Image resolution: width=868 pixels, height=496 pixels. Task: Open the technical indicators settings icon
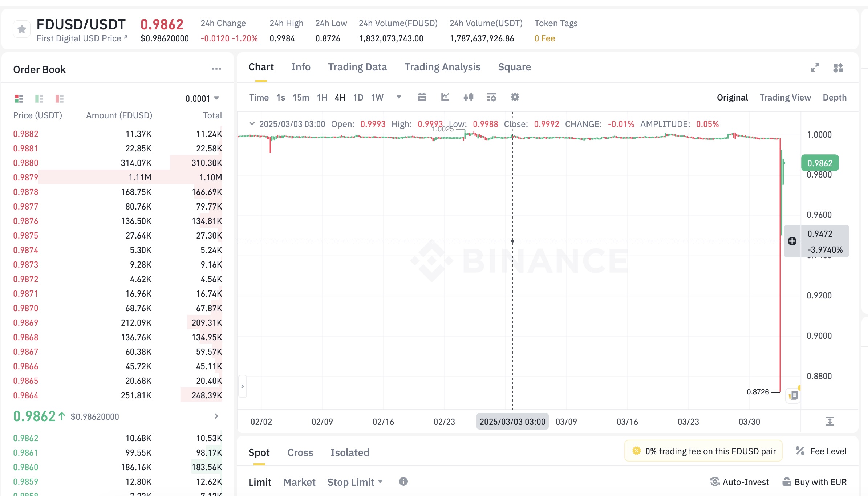click(492, 97)
